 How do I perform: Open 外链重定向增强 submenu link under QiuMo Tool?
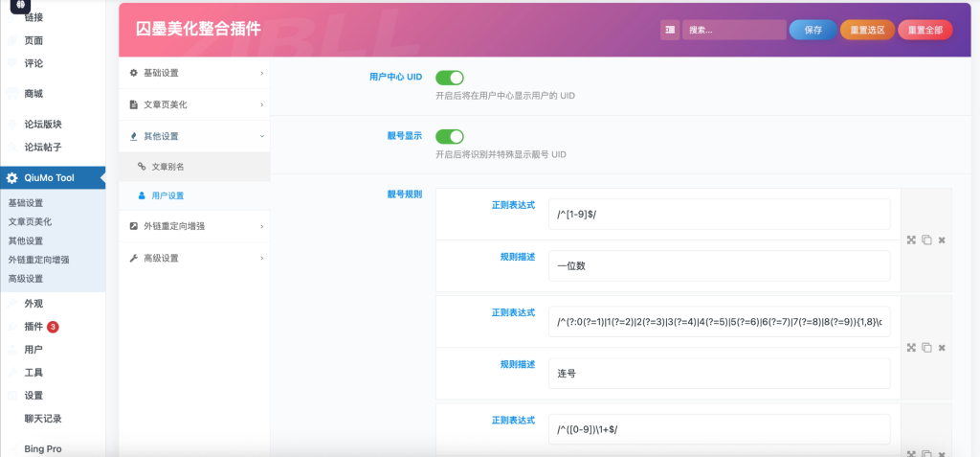click(38, 260)
